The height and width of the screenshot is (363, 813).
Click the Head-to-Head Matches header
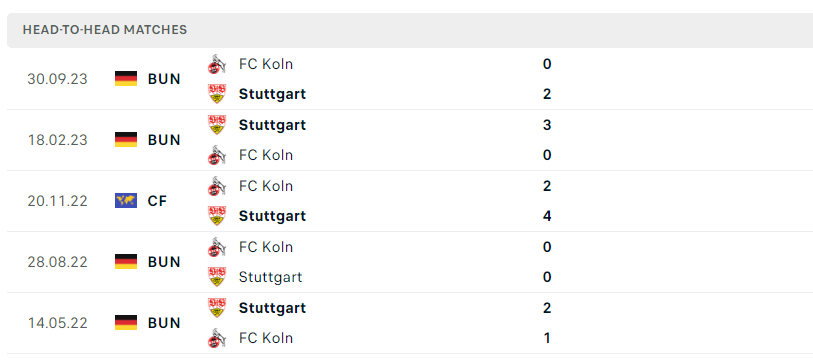click(x=105, y=30)
